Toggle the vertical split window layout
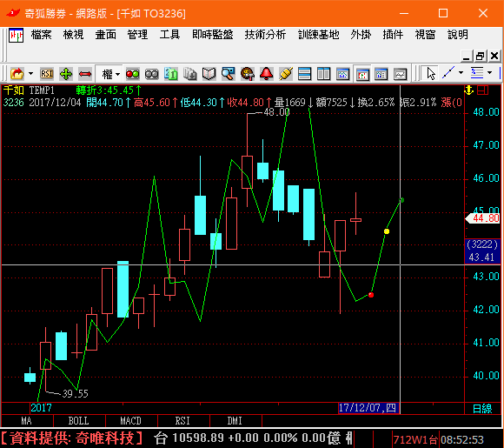The height and width of the screenshot is (448, 504). 323,74
